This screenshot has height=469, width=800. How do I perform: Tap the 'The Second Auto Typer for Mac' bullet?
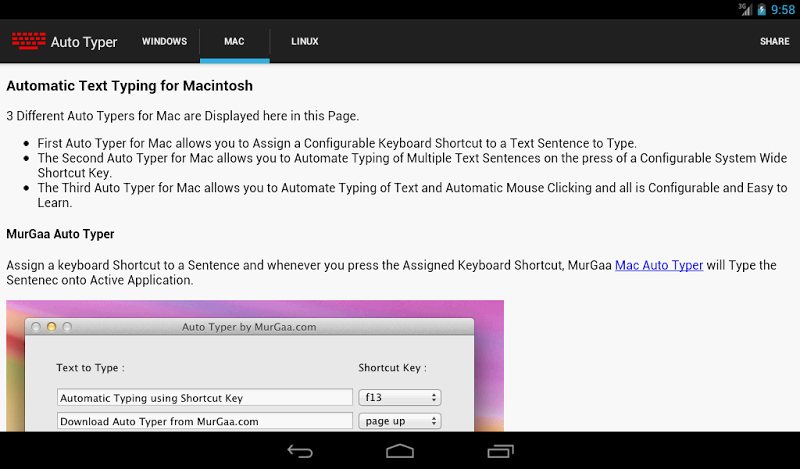[x=412, y=165]
